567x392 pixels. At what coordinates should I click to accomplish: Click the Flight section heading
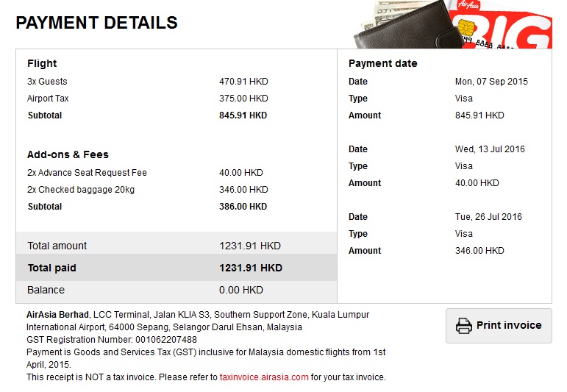[x=42, y=63]
